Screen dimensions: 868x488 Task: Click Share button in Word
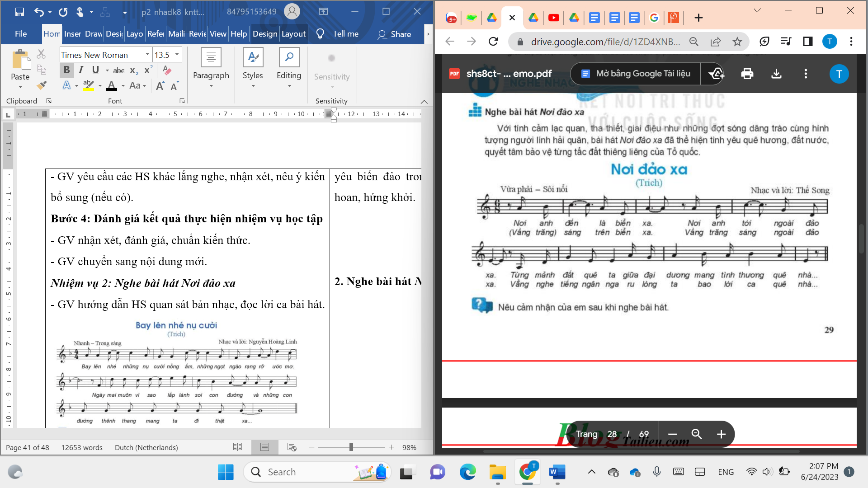click(x=395, y=34)
